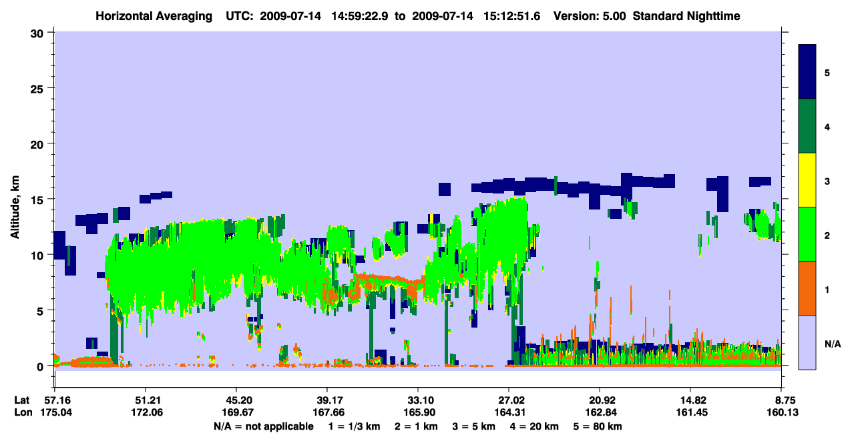Click the 'Lat' row label
The width and height of the screenshot is (868, 445).
[22, 400]
